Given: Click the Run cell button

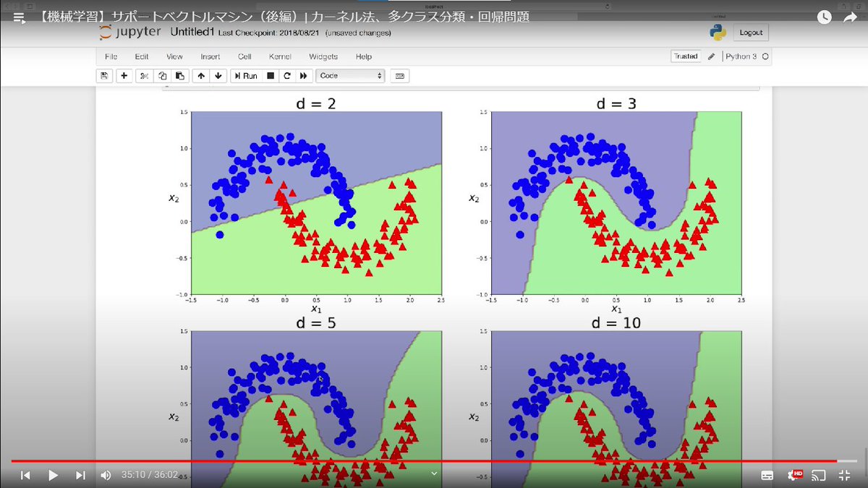Looking at the screenshot, I should (x=246, y=75).
